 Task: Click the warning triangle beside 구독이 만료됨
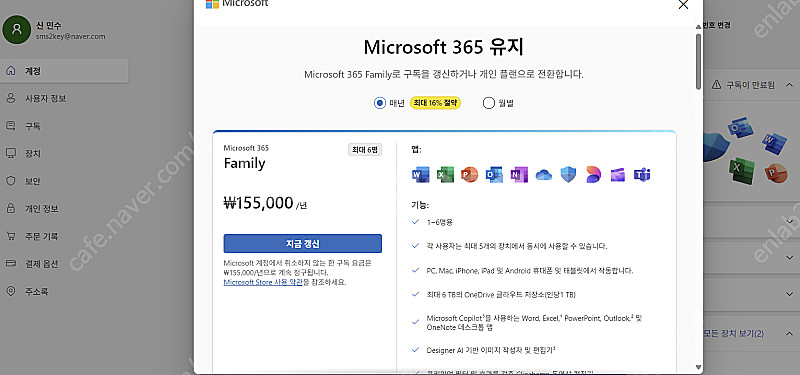pyautogui.click(x=716, y=85)
